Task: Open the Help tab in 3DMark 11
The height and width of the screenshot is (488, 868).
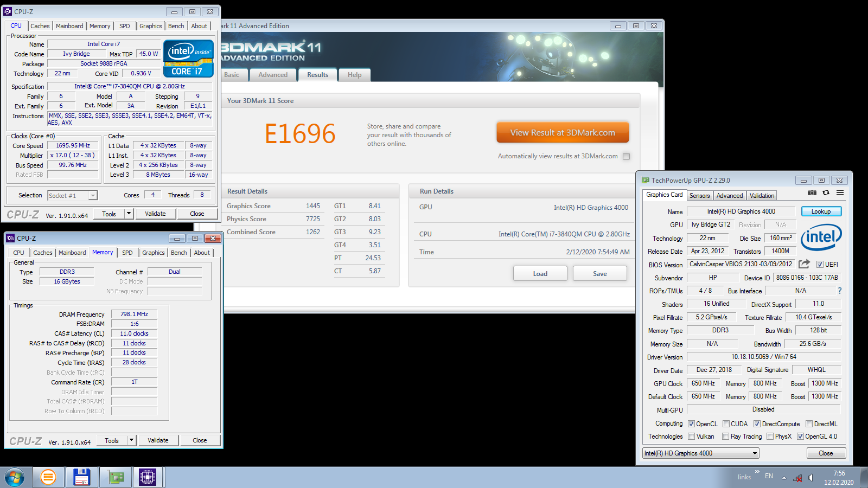Action: click(x=355, y=75)
